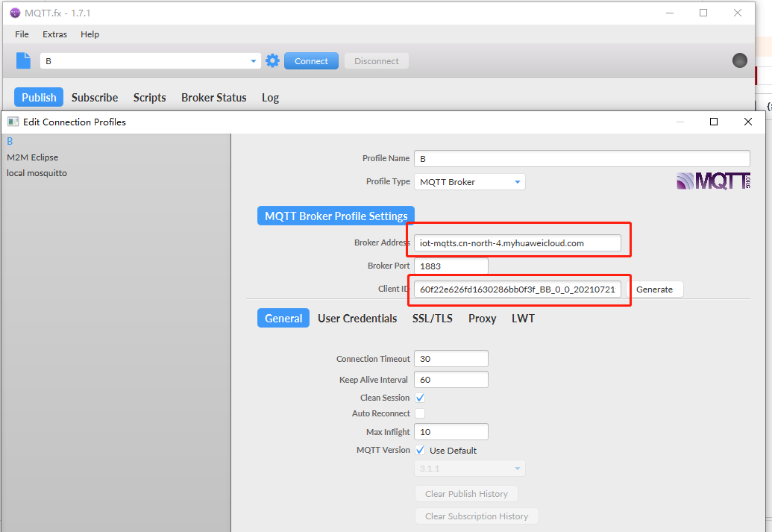Switch to the Subscribe tab
Image resolution: width=772 pixels, height=532 pixels.
[x=95, y=98]
